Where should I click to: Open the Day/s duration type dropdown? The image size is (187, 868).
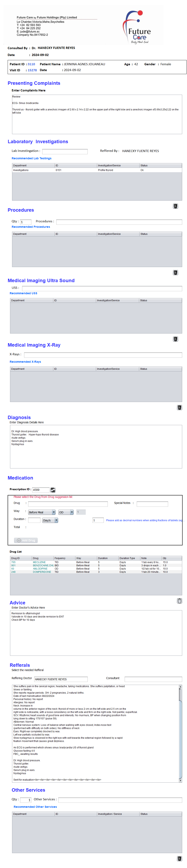pos(50,520)
